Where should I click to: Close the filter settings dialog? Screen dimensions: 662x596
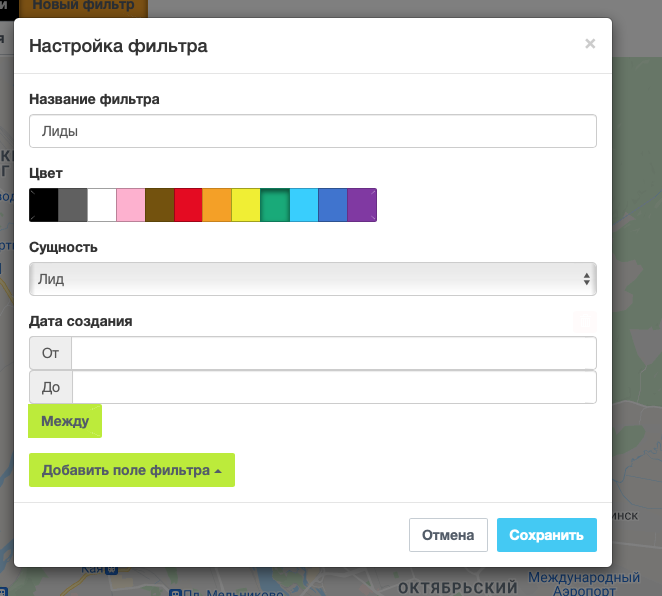[x=590, y=44]
